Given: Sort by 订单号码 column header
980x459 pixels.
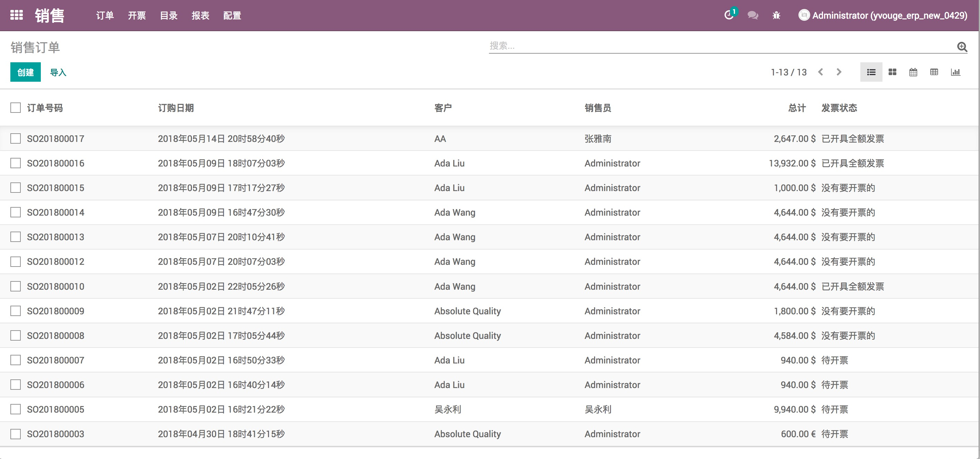Looking at the screenshot, I should (x=45, y=108).
